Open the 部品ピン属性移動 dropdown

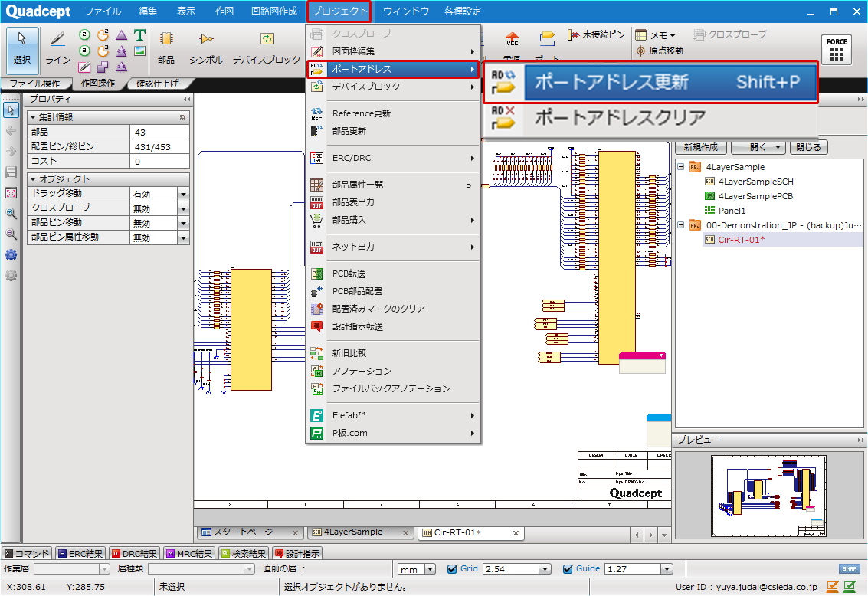(183, 238)
